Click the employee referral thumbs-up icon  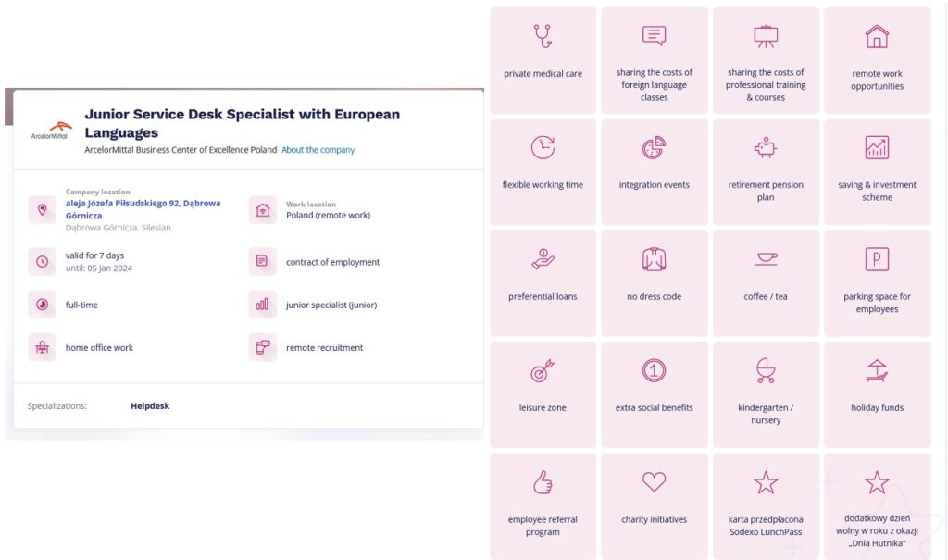pos(543,482)
